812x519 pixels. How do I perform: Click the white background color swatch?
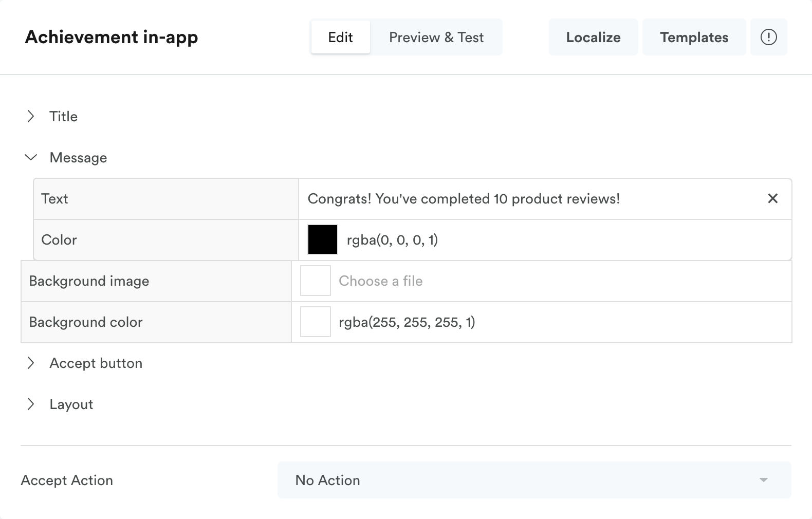pos(316,322)
